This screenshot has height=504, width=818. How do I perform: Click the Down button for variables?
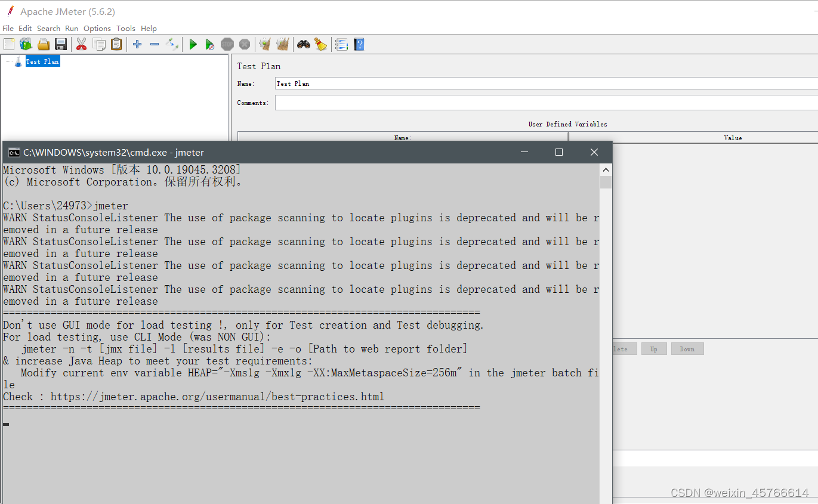[687, 349]
